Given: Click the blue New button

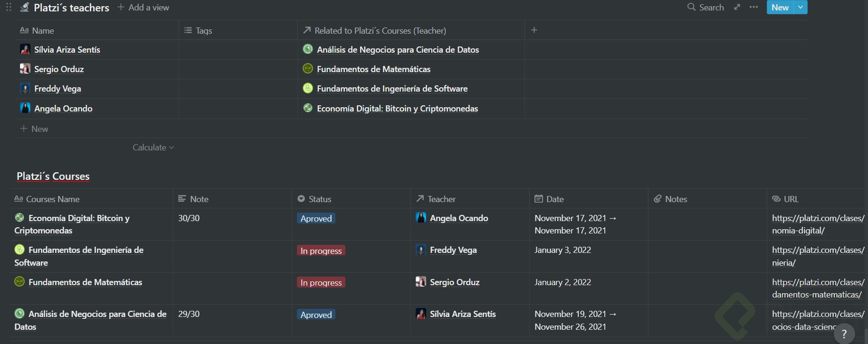Looking at the screenshot, I should pos(780,7).
